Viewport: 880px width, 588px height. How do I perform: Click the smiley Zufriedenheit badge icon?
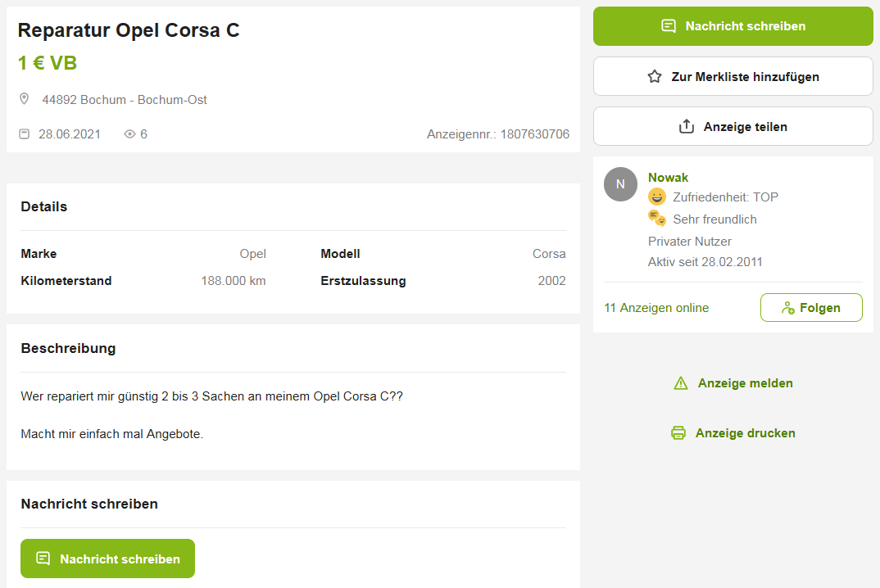(x=657, y=197)
